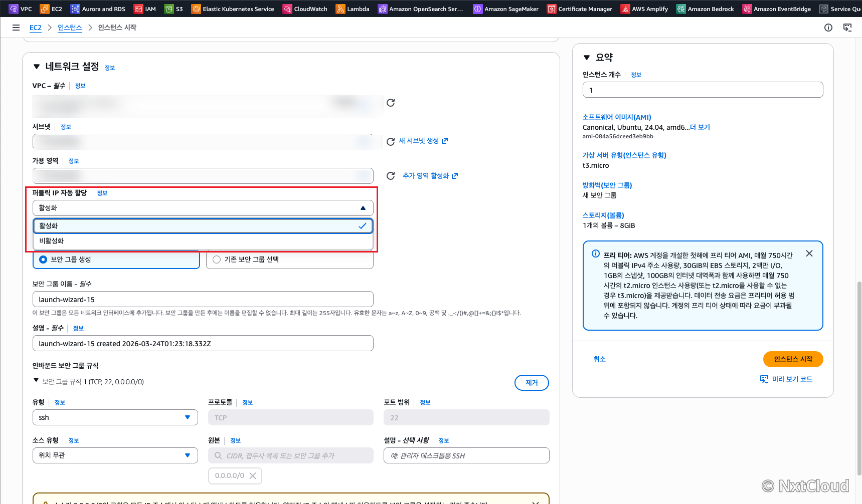Choose 활성화 option in dropdown list
The image size is (862, 504).
[x=203, y=226]
